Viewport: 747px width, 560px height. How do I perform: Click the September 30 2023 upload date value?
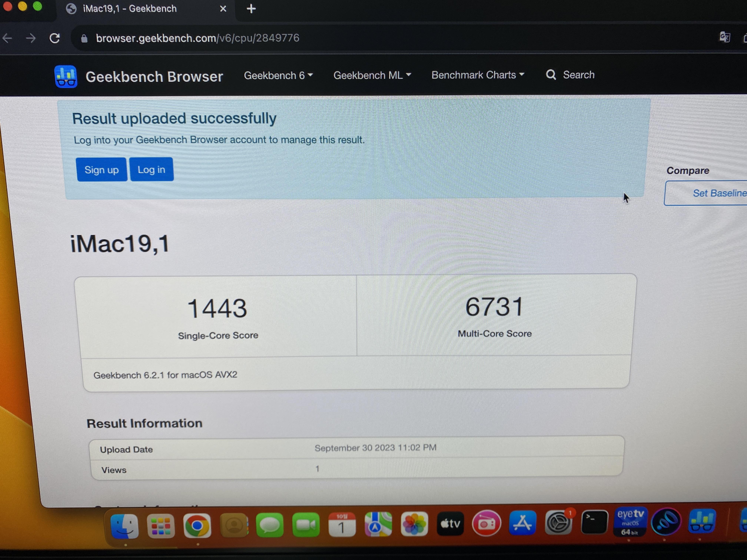click(375, 448)
